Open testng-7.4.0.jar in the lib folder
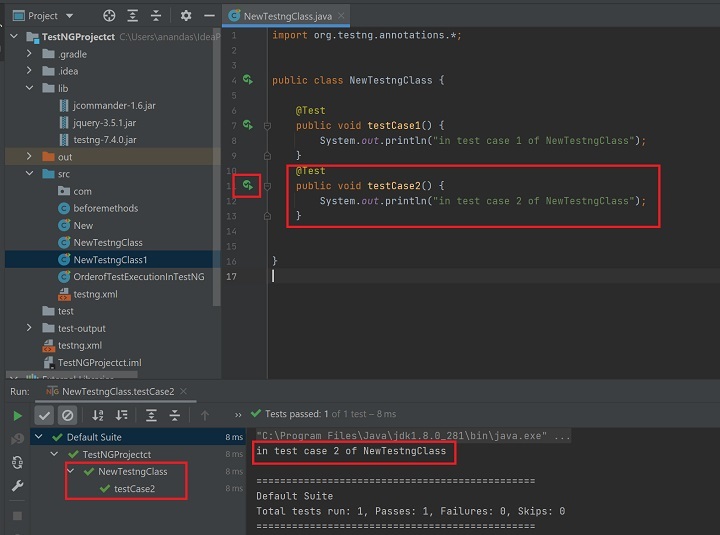 104,139
